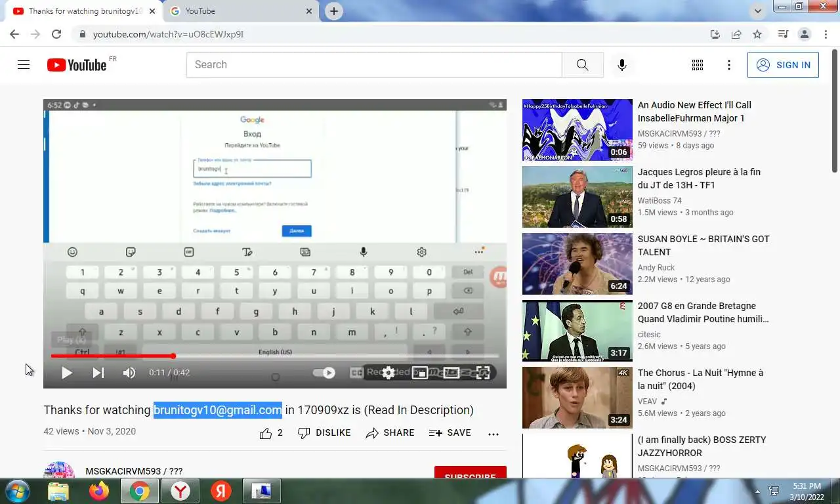The width and height of the screenshot is (840, 504).
Task: Open YouTube settings three-dot menu
Action: pyautogui.click(x=729, y=65)
